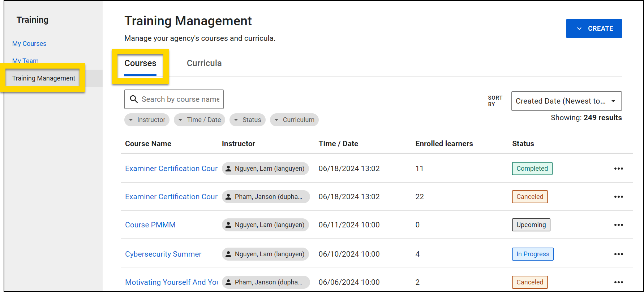
Task: Open ellipsis menu for Motivating Yourself row
Action: coord(618,282)
